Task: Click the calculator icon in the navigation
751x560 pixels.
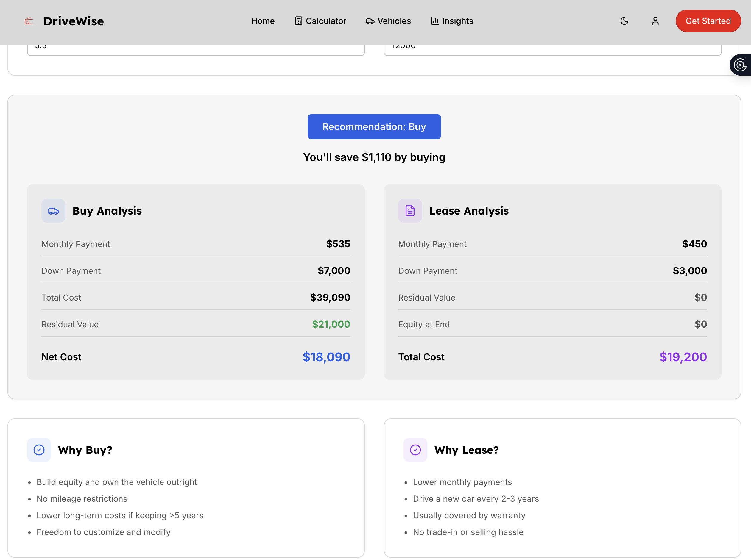Action: click(298, 21)
